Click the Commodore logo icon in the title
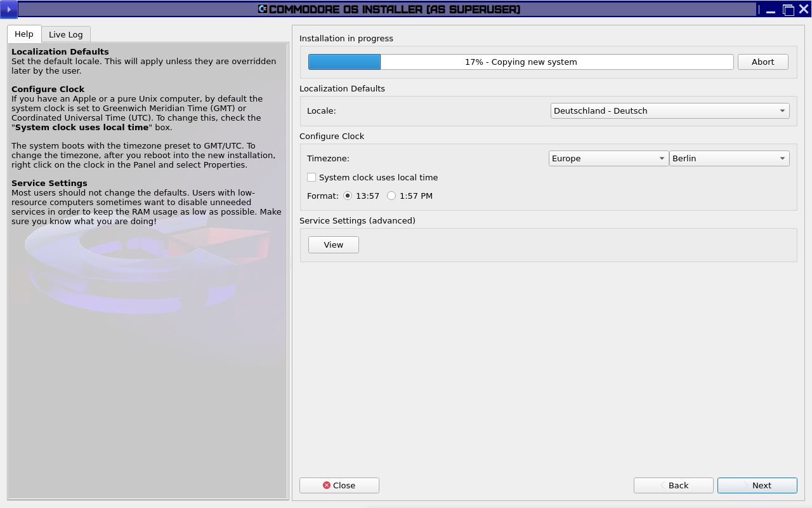812x508 pixels. coord(263,9)
